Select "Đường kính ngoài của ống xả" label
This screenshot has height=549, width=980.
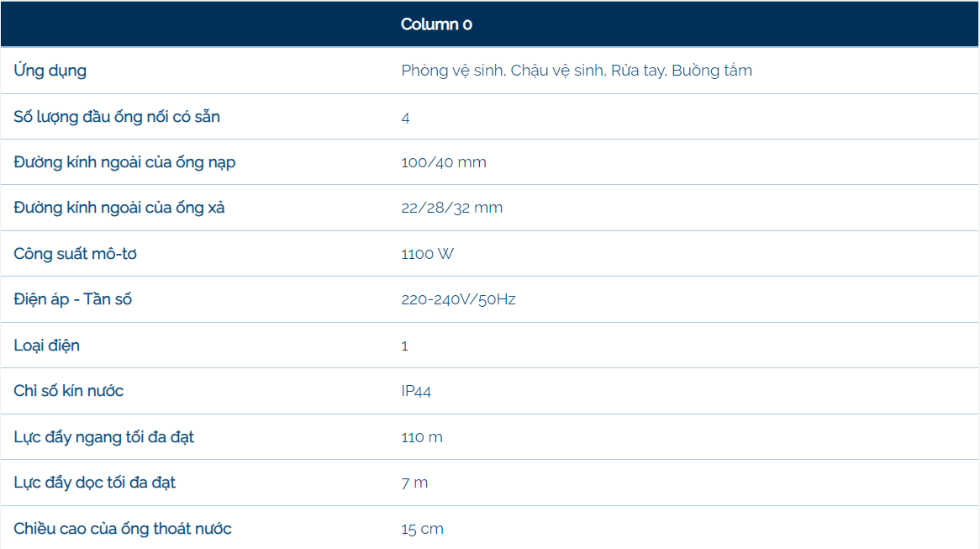pyautogui.click(x=119, y=208)
